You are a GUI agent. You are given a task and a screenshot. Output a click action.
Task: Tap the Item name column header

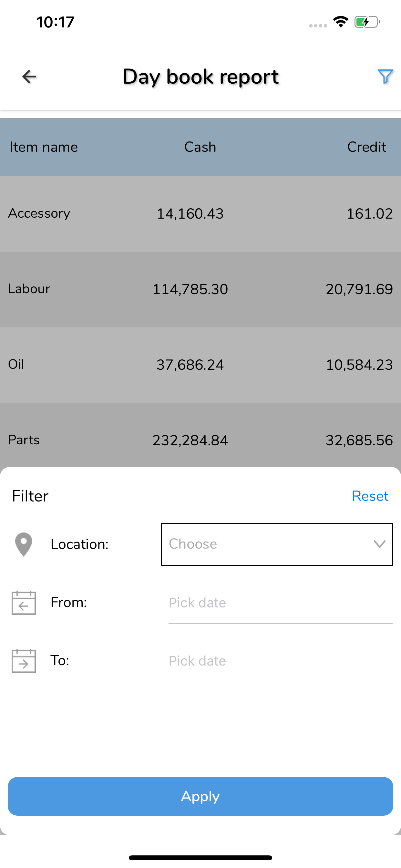[x=44, y=147]
